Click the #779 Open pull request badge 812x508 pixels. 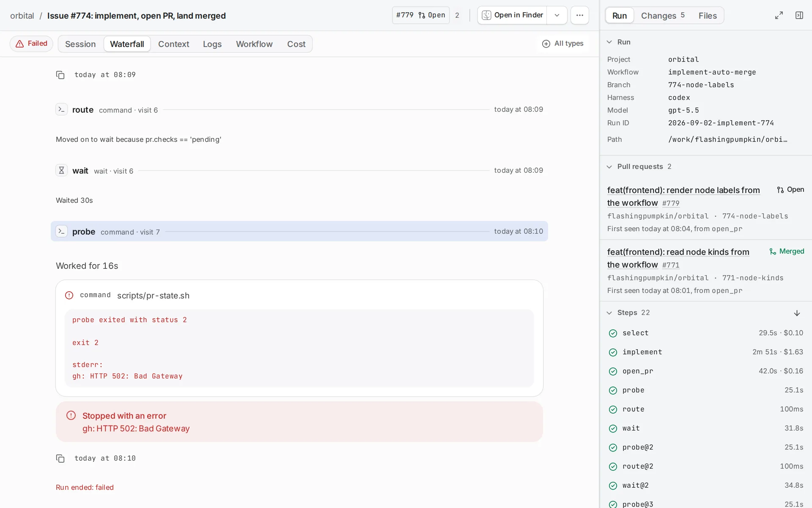pos(421,15)
